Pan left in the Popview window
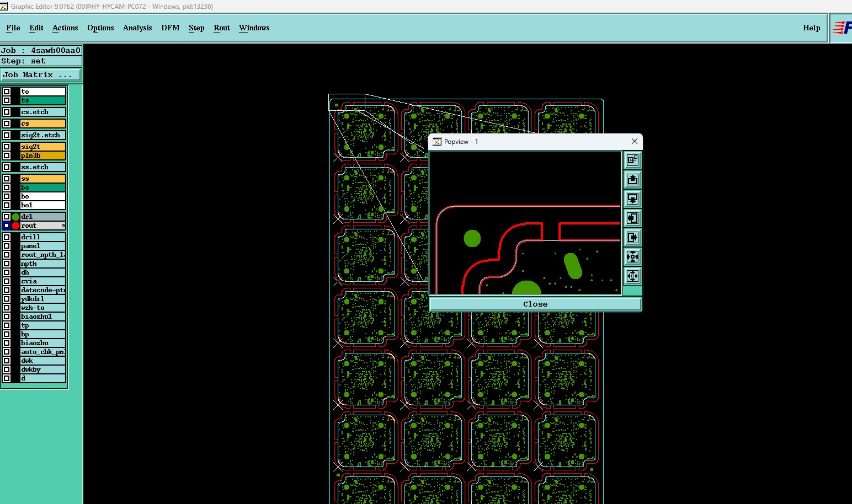The image size is (852, 504). (x=632, y=218)
